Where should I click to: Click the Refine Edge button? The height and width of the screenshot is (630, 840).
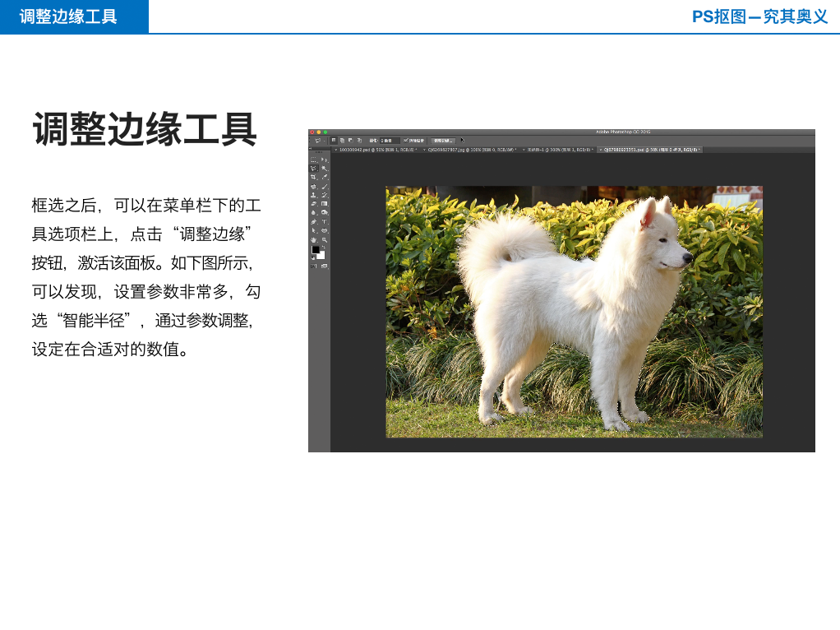(444, 141)
